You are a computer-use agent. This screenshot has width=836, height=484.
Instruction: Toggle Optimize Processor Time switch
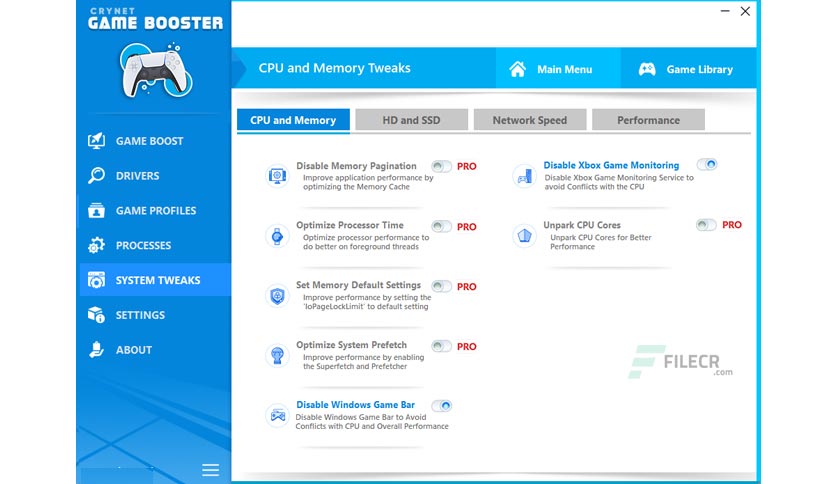[x=441, y=227]
